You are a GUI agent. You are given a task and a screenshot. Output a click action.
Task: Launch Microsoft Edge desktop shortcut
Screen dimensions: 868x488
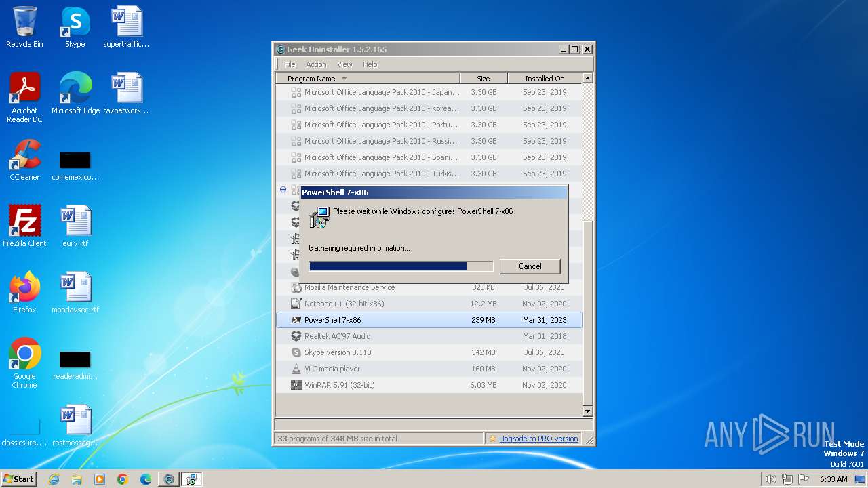tap(75, 94)
